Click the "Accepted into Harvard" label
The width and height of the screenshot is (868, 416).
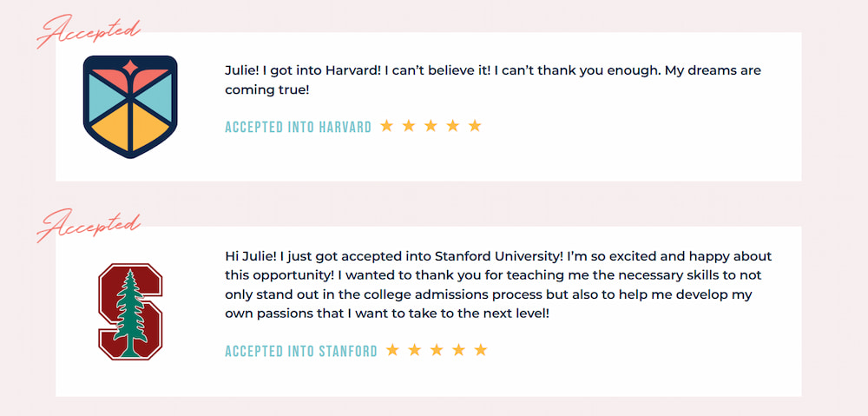click(298, 128)
